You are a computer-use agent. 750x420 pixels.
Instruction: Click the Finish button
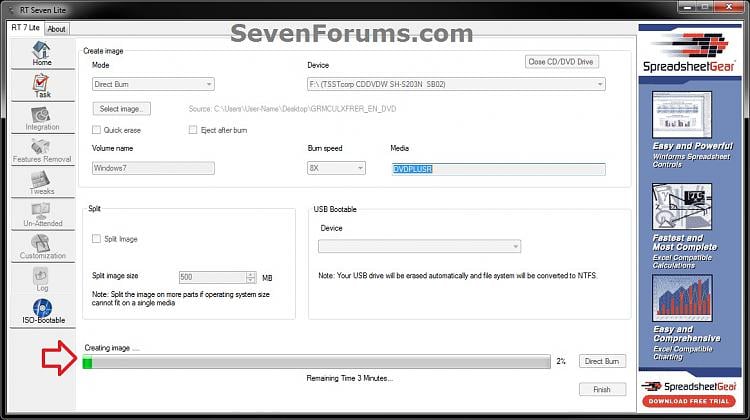pyautogui.click(x=602, y=389)
